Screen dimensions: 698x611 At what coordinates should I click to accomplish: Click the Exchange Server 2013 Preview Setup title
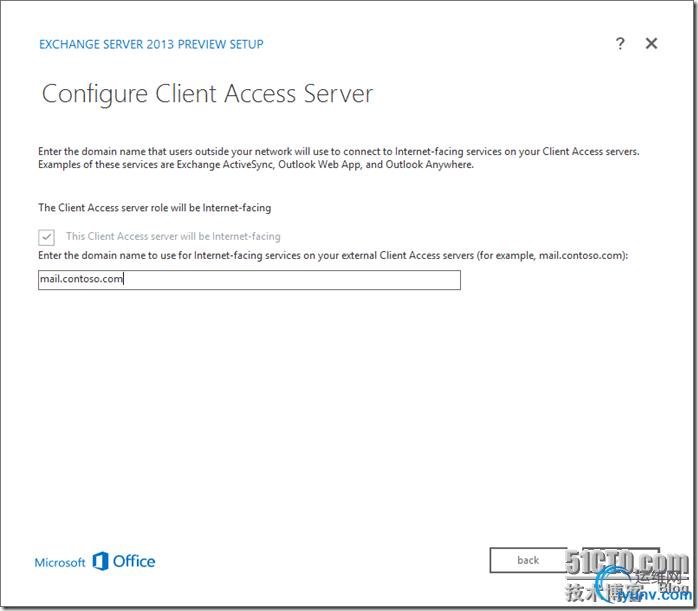coord(151,45)
